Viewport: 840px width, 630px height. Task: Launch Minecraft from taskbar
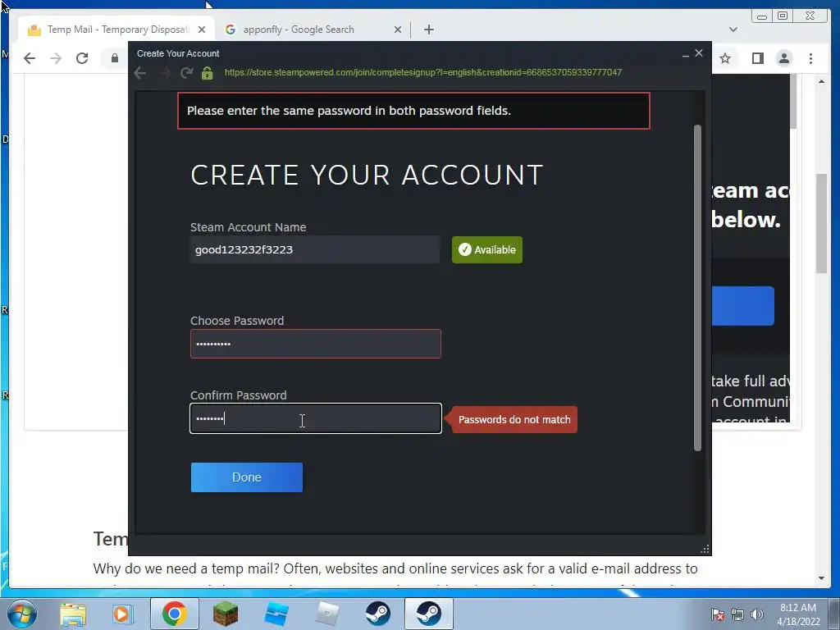tap(226, 614)
